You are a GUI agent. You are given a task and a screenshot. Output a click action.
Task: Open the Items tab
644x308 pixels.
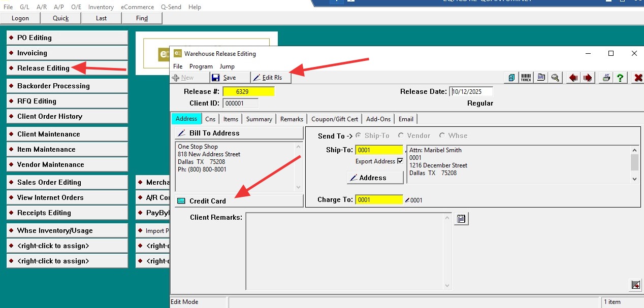coord(231,119)
